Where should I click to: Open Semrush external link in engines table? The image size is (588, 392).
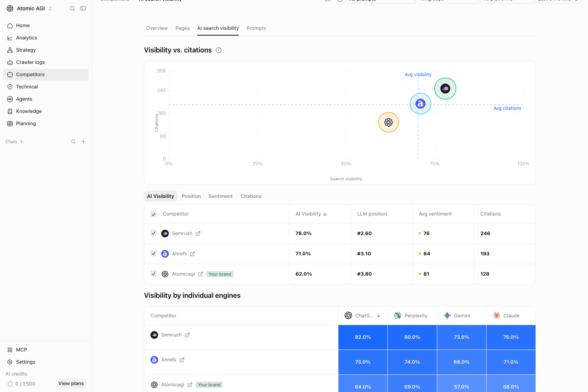click(x=187, y=335)
